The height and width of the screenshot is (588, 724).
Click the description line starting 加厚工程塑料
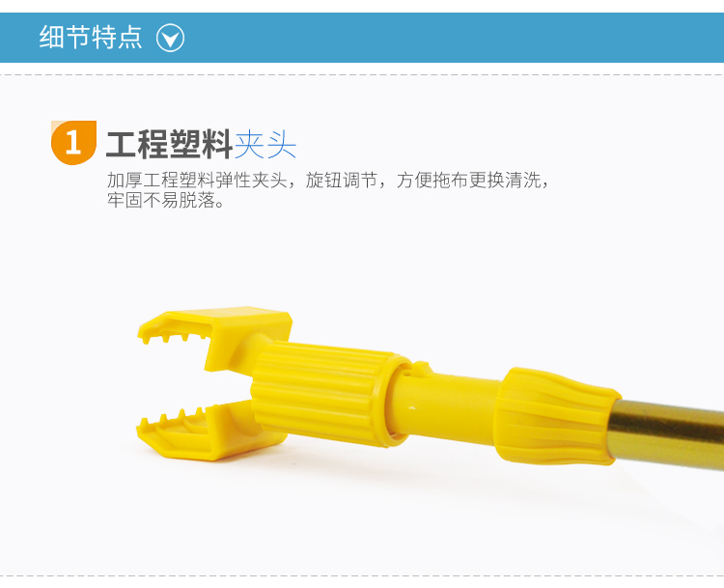[328, 180]
